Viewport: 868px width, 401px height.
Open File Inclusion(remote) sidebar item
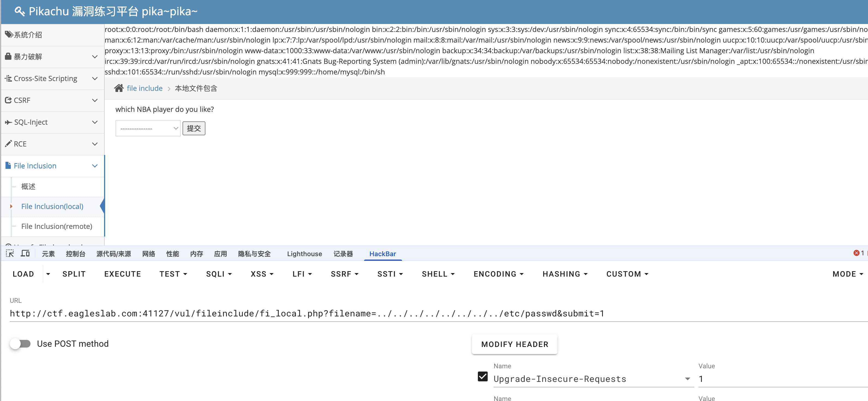click(57, 226)
